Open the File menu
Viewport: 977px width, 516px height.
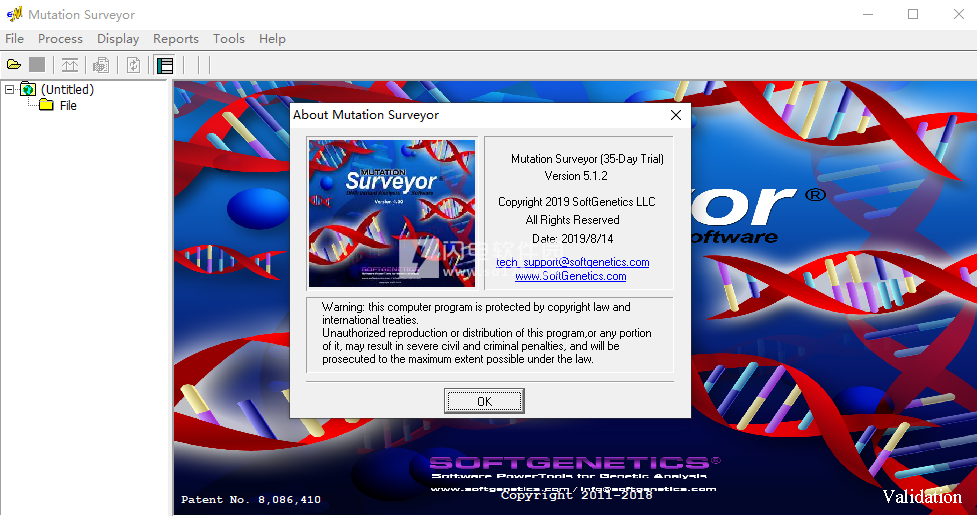tap(14, 39)
